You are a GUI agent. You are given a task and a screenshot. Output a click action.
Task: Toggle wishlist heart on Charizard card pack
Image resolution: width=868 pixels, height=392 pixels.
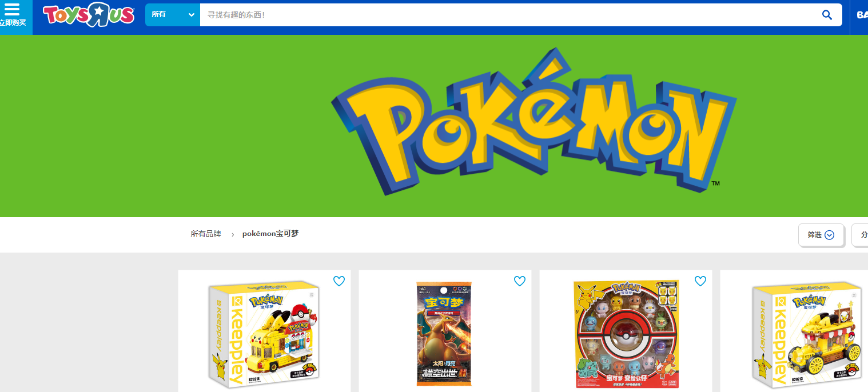520,281
